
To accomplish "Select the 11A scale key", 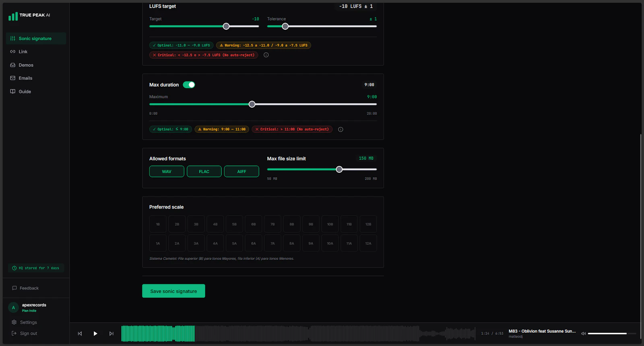I will click(349, 243).
